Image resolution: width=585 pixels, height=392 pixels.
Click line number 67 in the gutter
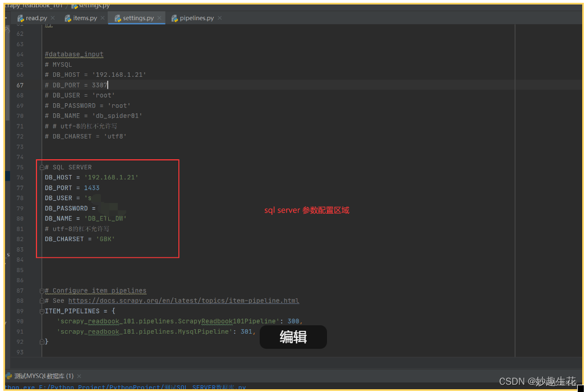coord(20,85)
